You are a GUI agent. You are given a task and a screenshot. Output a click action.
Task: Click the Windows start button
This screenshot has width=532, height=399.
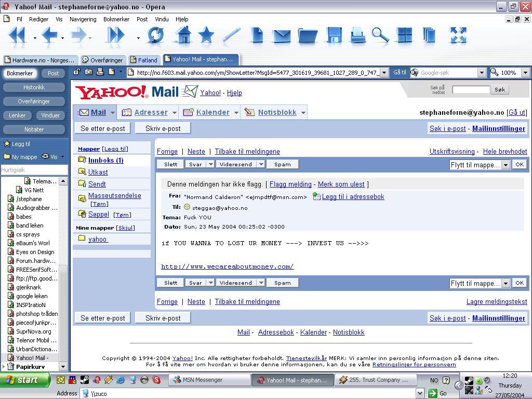tap(25, 380)
